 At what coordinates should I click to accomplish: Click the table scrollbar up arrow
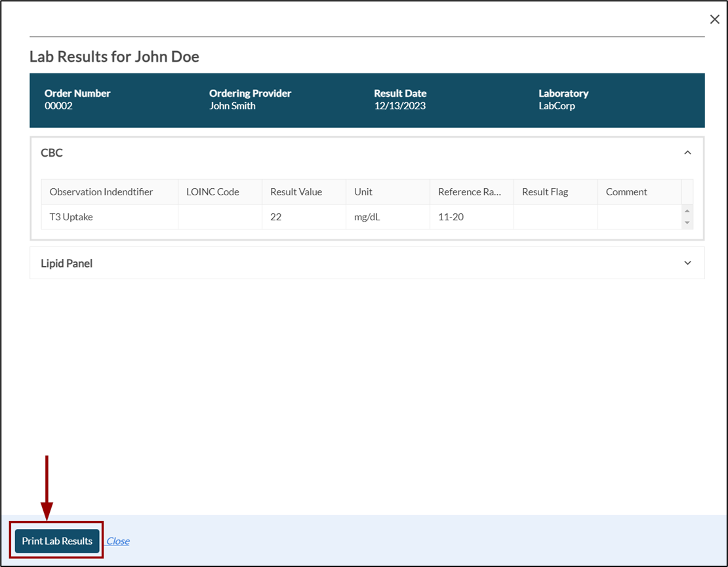click(687, 211)
